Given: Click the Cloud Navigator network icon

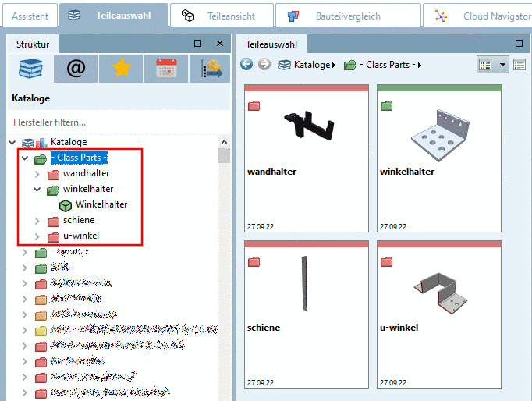Looking at the screenshot, I should coord(441,16).
